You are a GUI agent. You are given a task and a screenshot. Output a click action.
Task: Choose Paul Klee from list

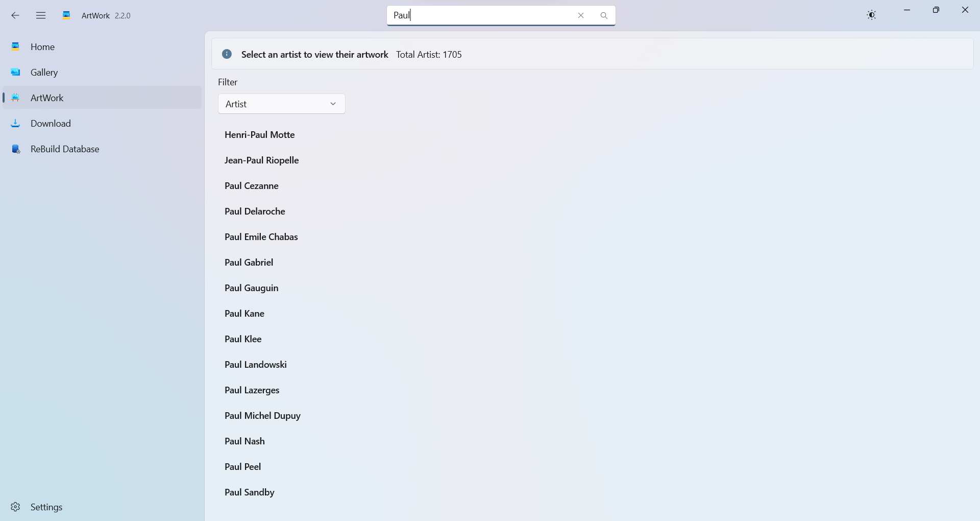point(243,339)
